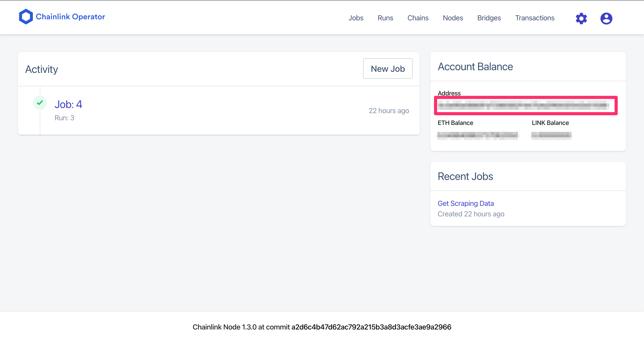The width and height of the screenshot is (644, 342).
Task: Click the Run: 3 text
Action: pyautogui.click(x=64, y=118)
